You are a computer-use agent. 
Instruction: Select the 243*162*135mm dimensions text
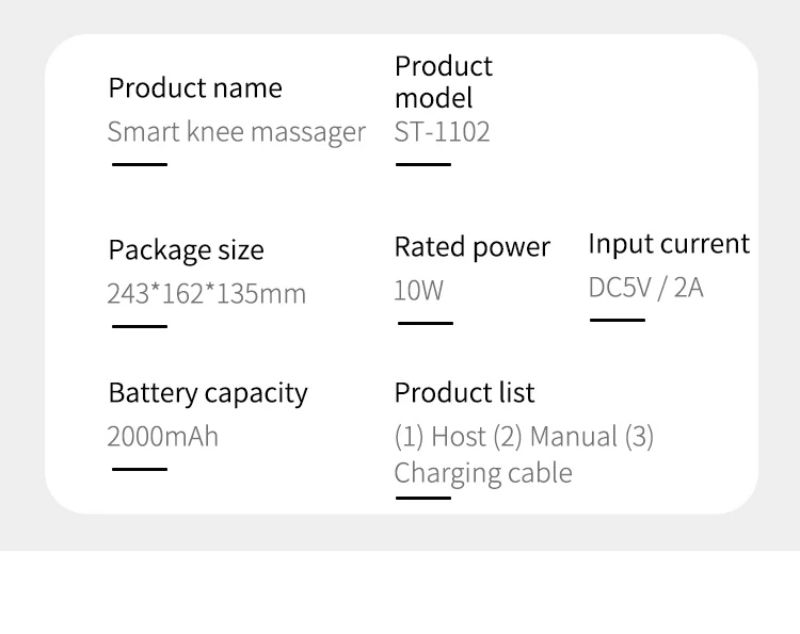207,293
